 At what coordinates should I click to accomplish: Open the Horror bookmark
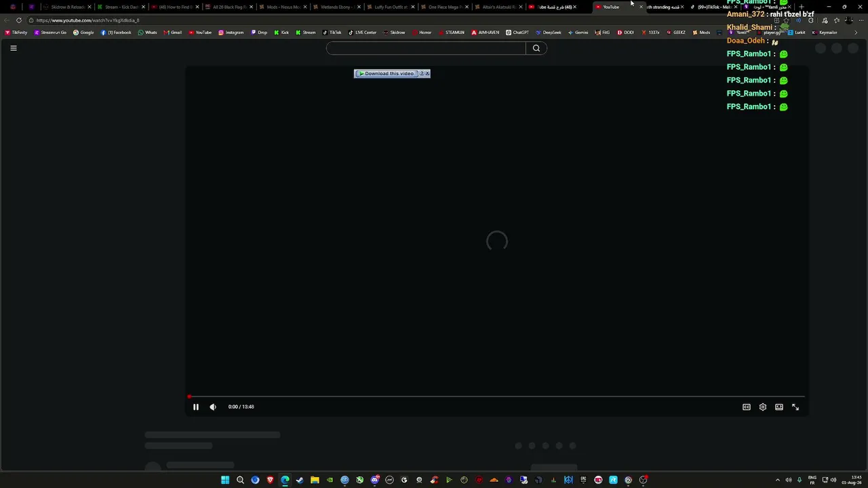click(422, 33)
